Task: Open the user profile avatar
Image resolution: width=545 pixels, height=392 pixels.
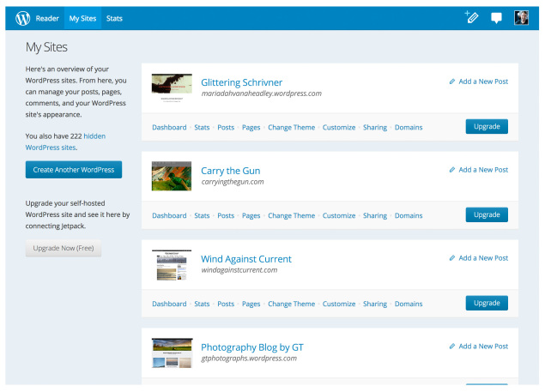Action: (x=521, y=18)
